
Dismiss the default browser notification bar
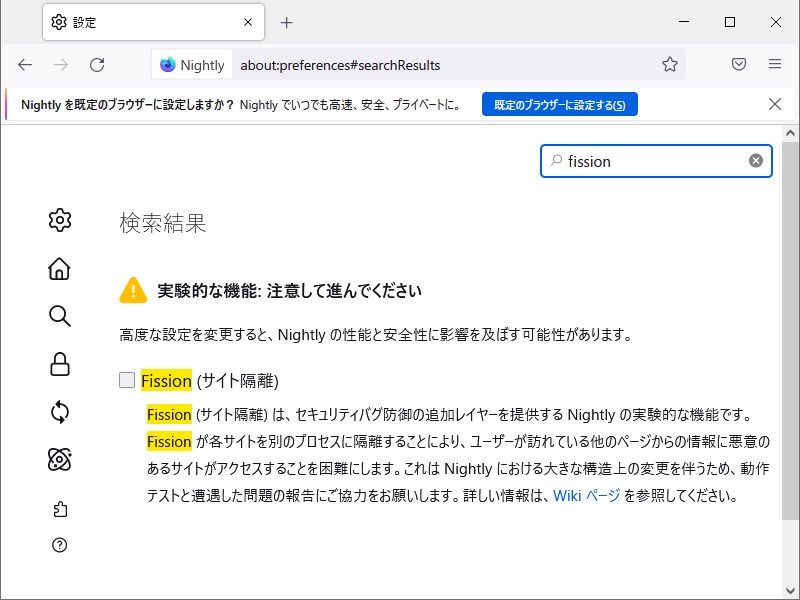(775, 104)
